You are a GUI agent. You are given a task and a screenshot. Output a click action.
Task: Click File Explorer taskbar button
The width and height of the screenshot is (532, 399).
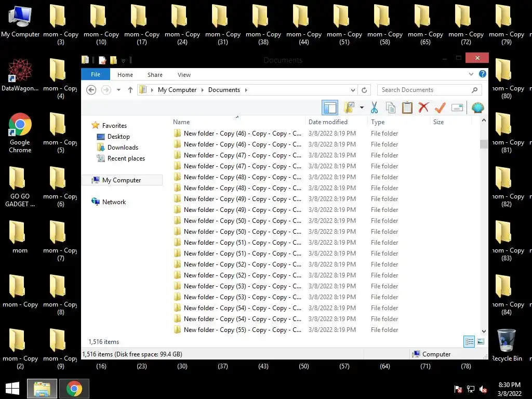(x=42, y=389)
